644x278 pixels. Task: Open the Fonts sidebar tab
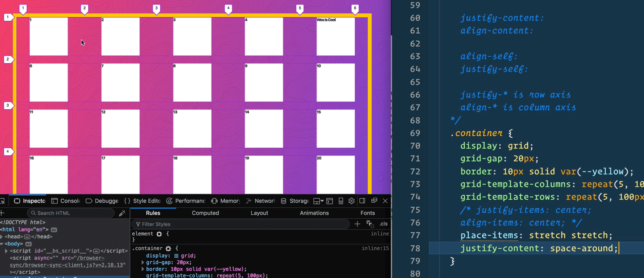(367, 213)
